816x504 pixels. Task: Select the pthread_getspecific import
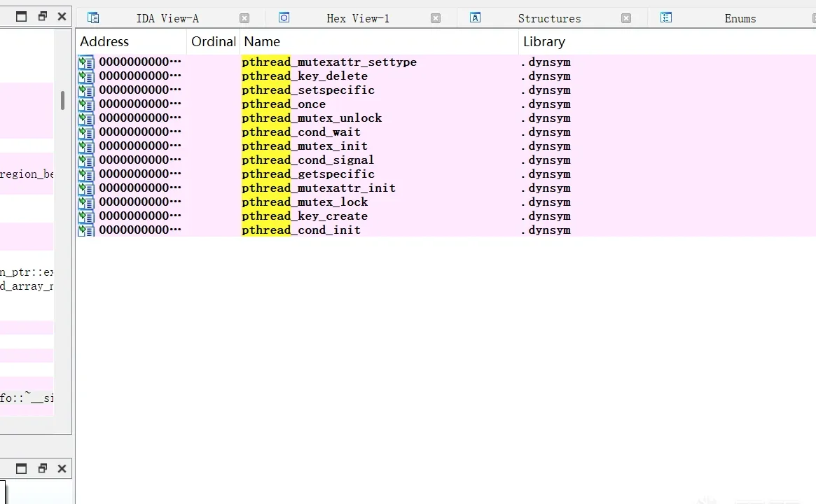[446, 174]
